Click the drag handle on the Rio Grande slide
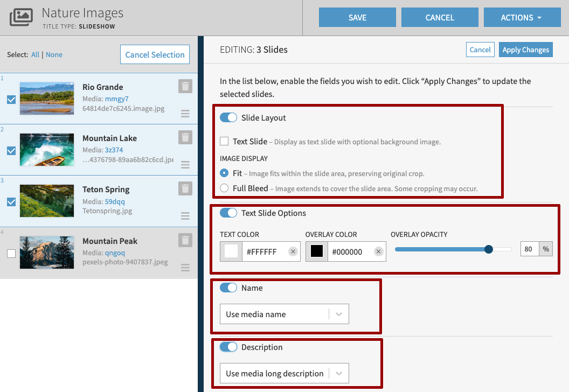The image size is (569, 392). tap(185, 113)
